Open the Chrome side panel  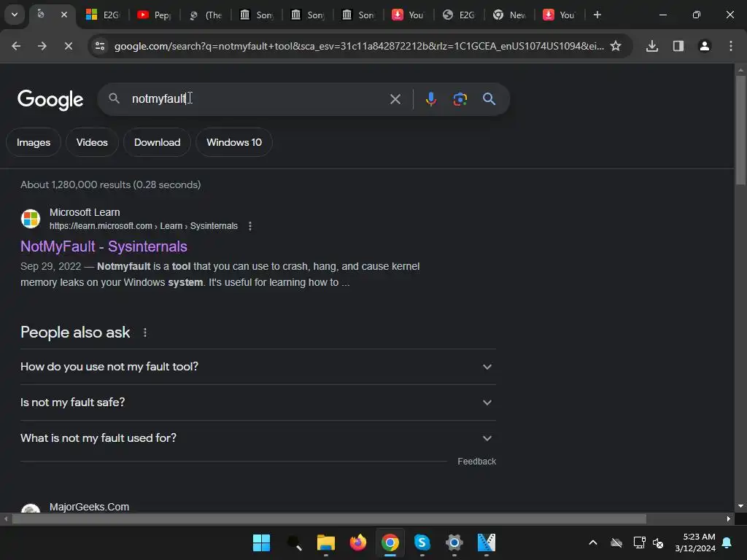(678, 46)
